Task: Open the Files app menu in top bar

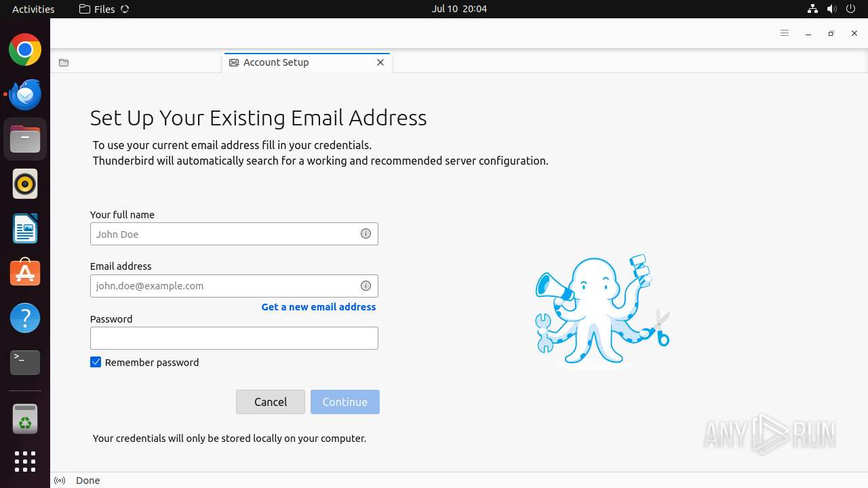Action: 104,9
